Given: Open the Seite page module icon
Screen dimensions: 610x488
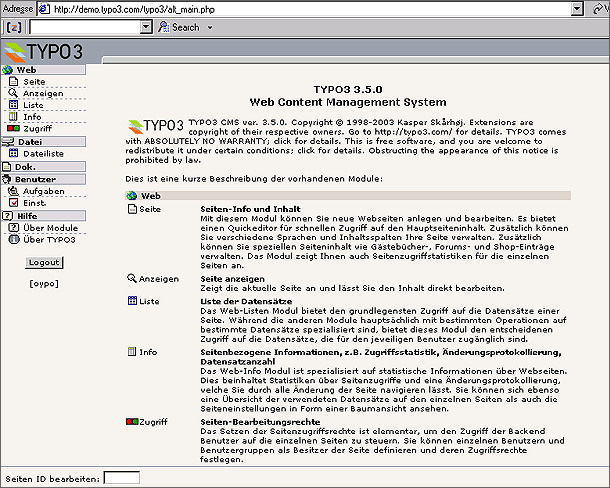Looking at the screenshot, I should click(14, 82).
